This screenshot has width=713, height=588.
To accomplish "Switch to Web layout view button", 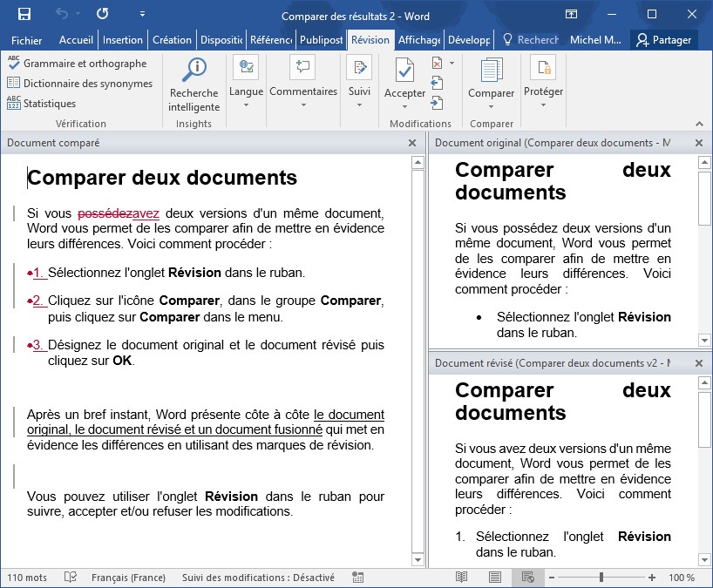I will pos(527,578).
